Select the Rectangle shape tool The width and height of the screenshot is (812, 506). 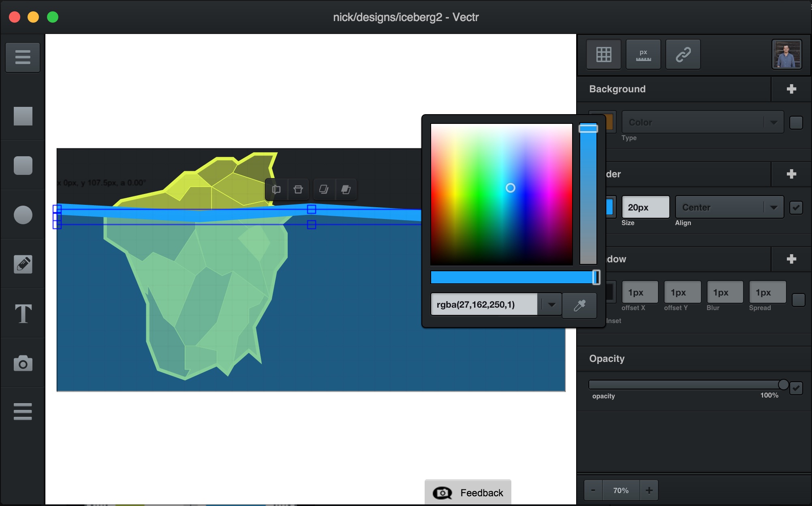coord(22,117)
